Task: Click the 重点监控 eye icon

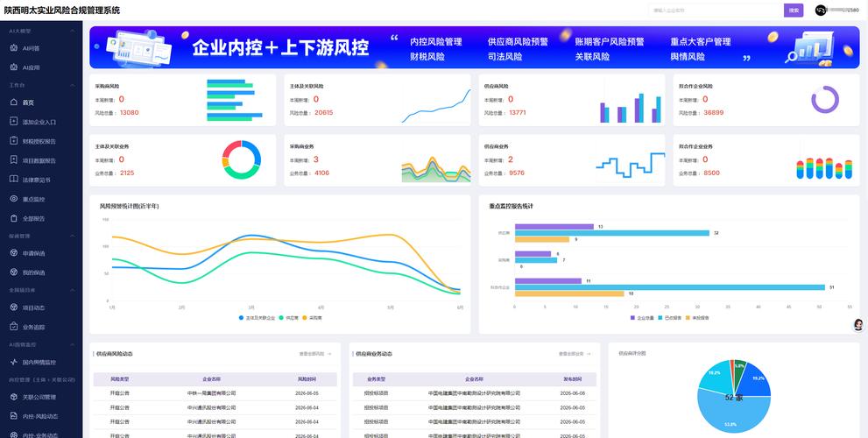Action: pyautogui.click(x=14, y=199)
